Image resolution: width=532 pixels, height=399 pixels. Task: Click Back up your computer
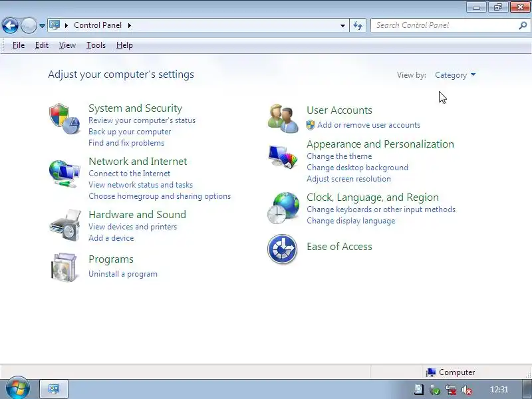[130, 132]
